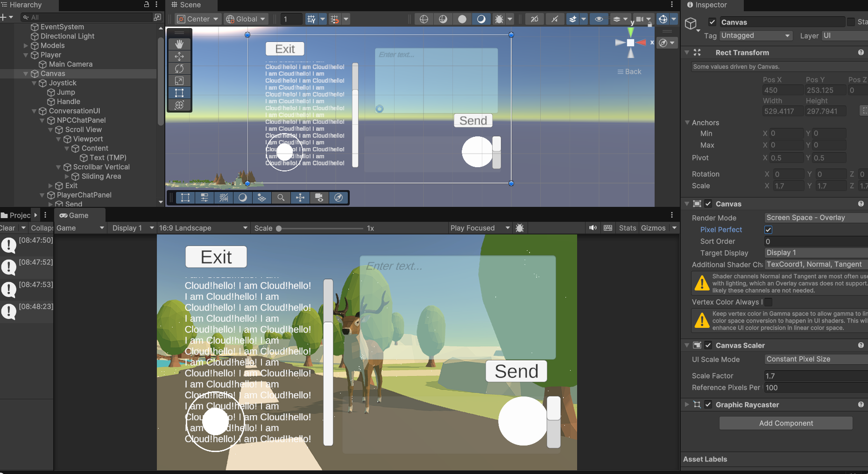Screen dimensions: 868x474
Task: Open Rect Transform help icon
Action: tap(861, 52)
